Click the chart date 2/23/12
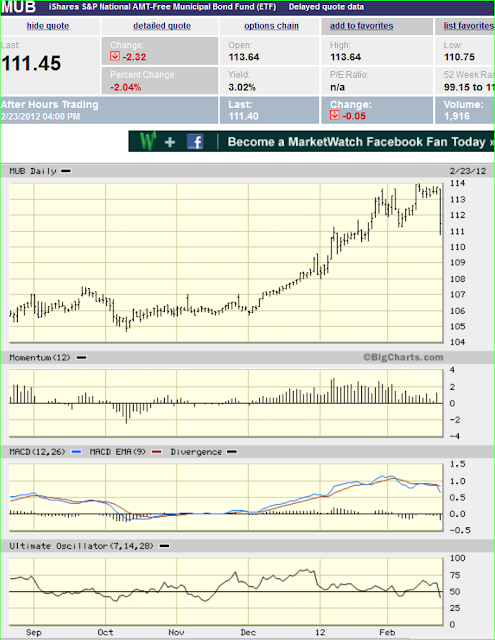 468,171
